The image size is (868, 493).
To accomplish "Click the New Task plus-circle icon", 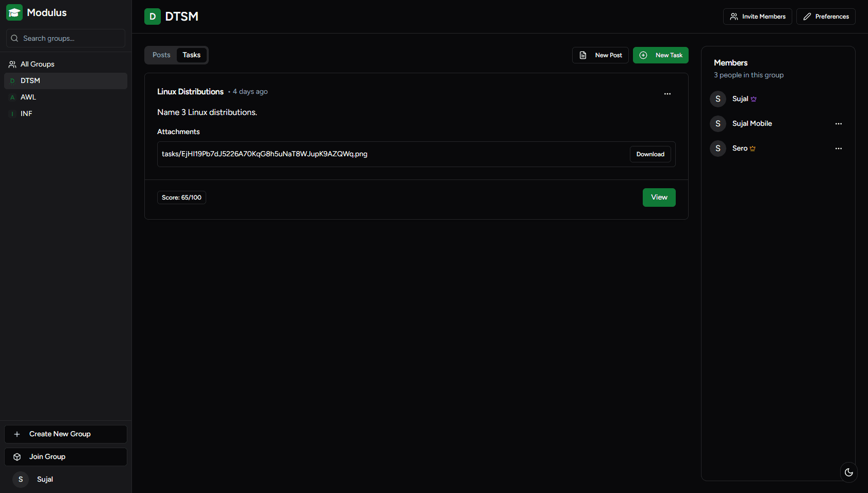I will click(643, 55).
